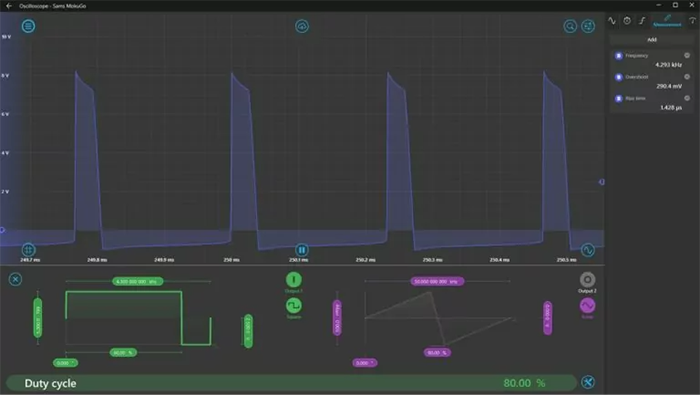Open the main hamburger menu
The image size is (700, 395).
pyautogui.click(x=28, y=26)
